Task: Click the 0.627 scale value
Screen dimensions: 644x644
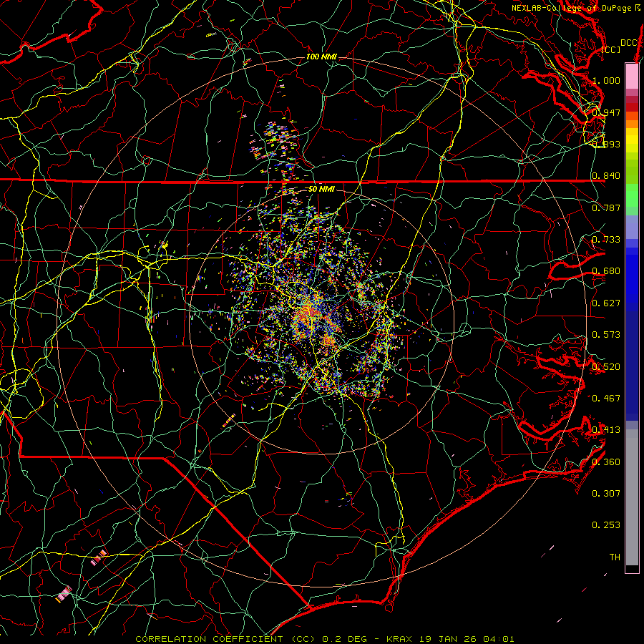Action: pos(606,303)
